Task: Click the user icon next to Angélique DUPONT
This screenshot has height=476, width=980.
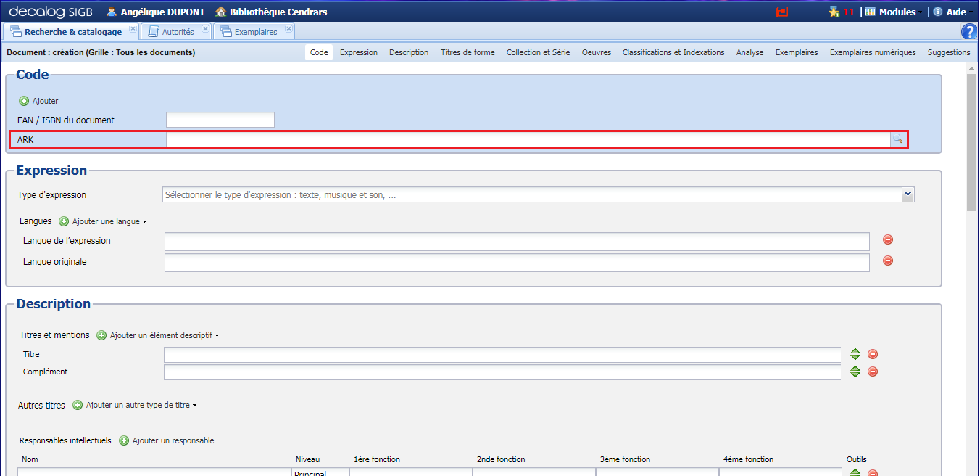Action: (110, 11)
